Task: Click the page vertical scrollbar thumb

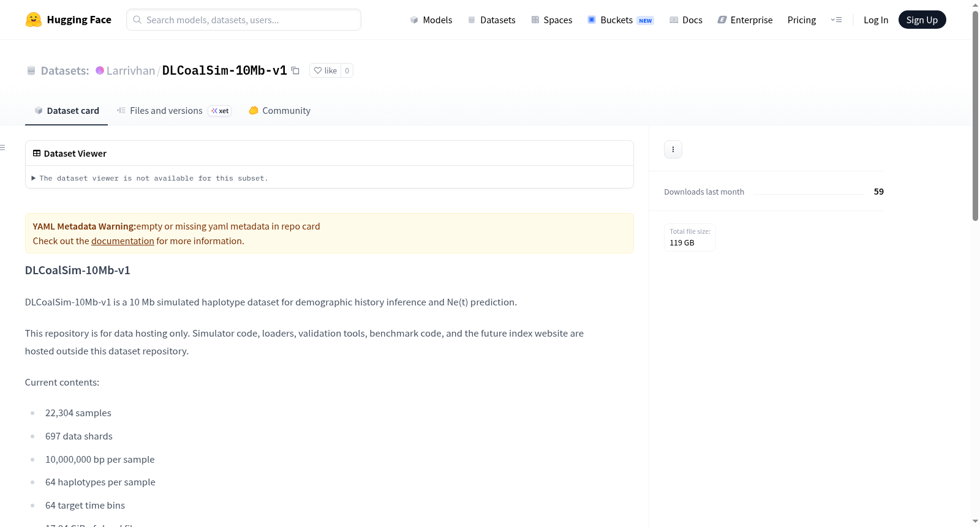Action: click(x=975, y=116)
